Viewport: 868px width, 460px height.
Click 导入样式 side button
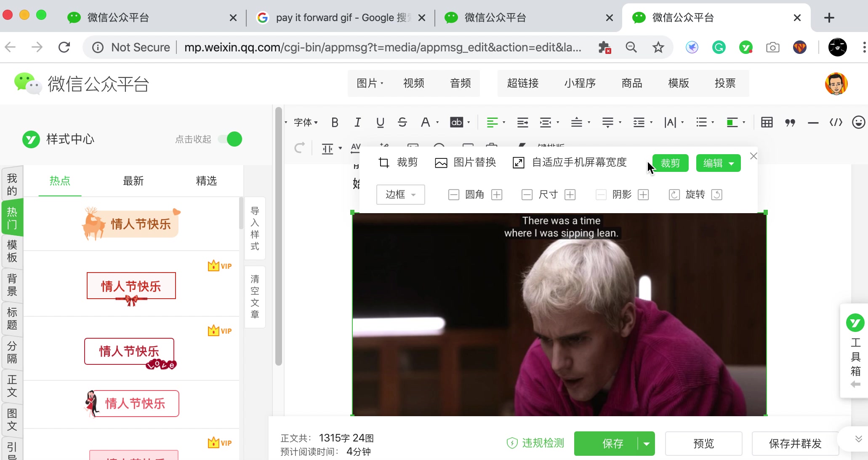click(x=255, y=228)
